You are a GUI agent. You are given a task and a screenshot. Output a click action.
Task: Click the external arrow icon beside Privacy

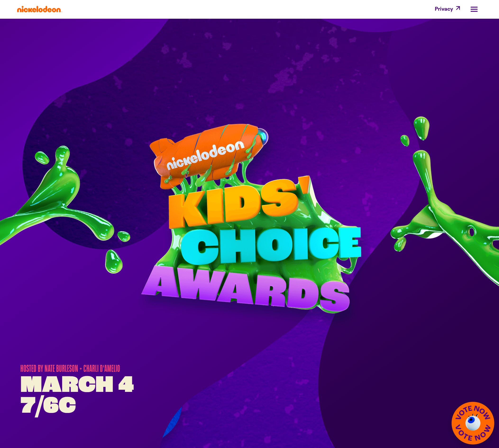point(458,8)
